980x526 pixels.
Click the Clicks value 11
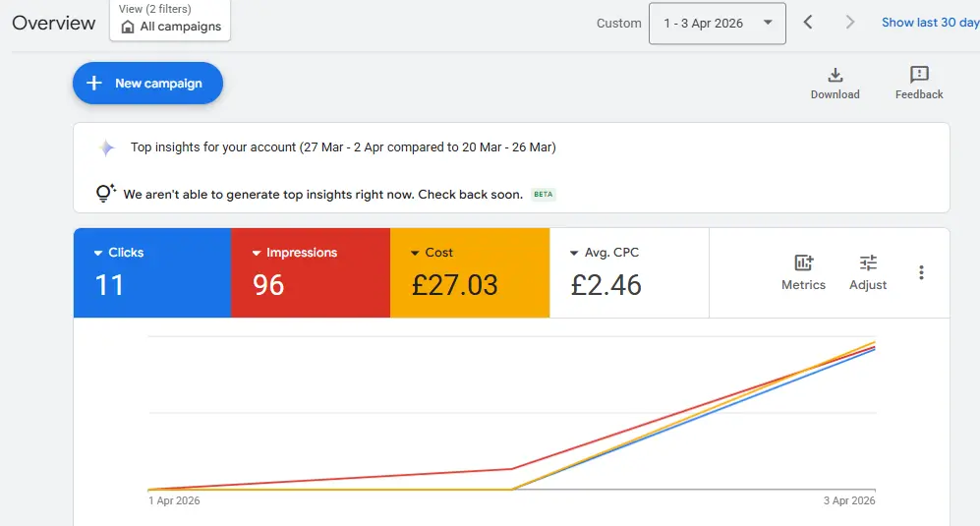[x=109, y=285]
